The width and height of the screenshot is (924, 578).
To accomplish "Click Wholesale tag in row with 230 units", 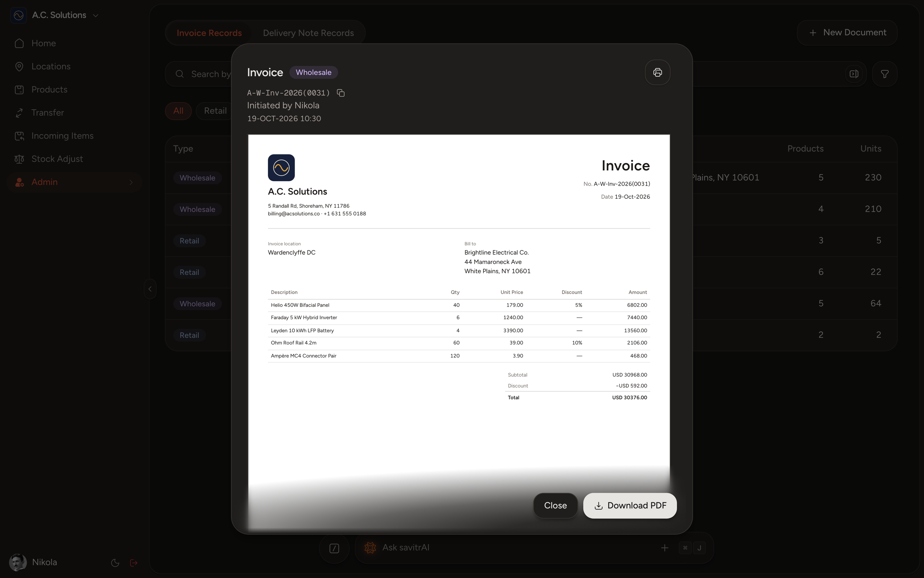I will 197,178.
